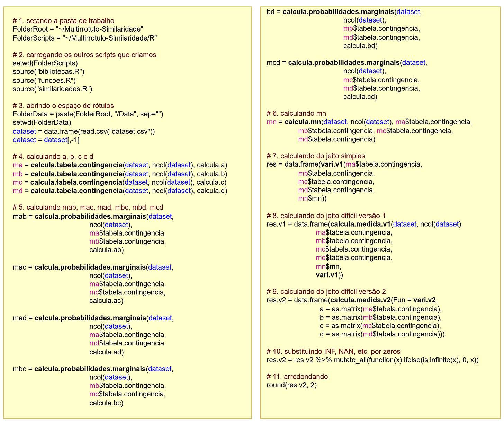Click the argument calcula.bd)

click(x=360, y=46)
